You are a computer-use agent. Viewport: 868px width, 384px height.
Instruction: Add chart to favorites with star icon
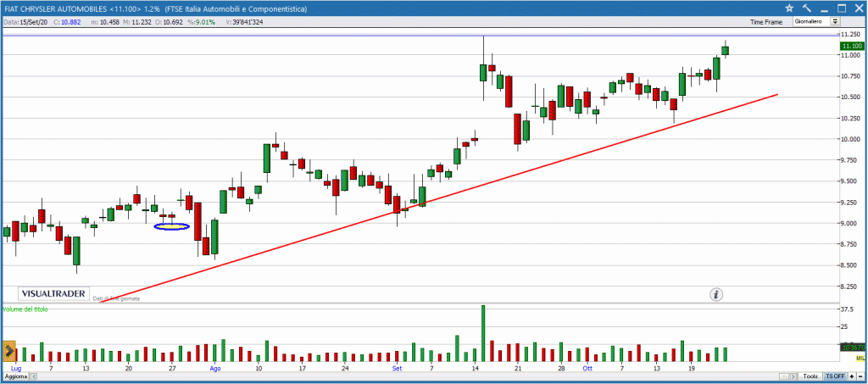(789, 8)
